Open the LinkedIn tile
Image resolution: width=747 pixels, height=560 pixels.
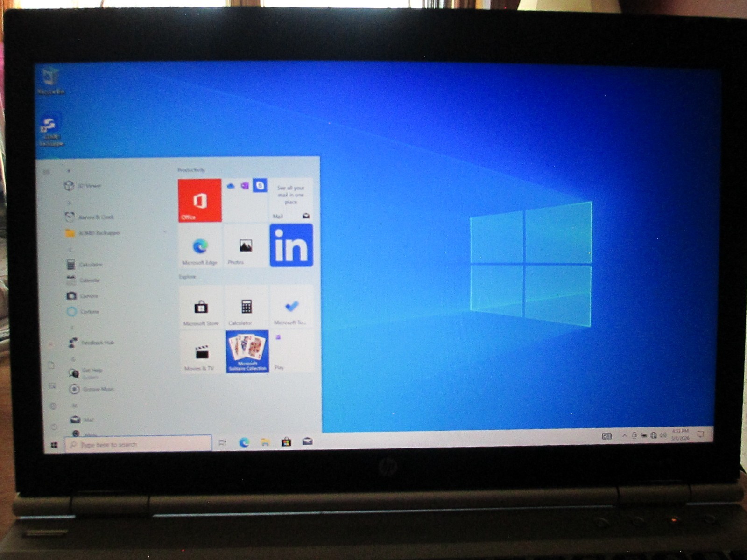291,245
